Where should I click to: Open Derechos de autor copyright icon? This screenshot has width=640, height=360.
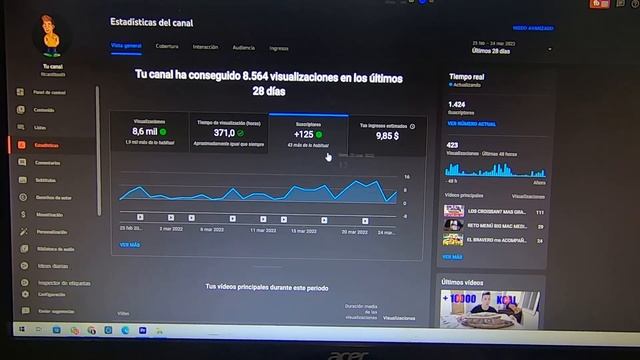click(x=23, y=197)
